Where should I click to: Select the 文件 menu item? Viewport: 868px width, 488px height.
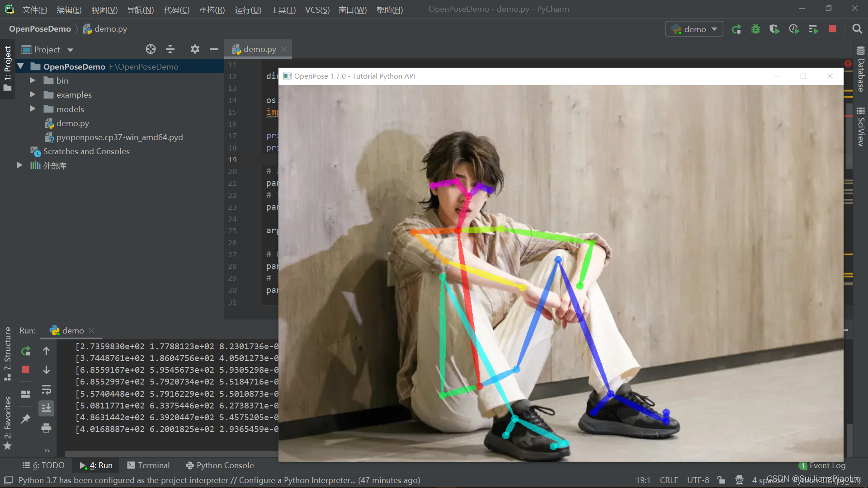tap(33, 9)
